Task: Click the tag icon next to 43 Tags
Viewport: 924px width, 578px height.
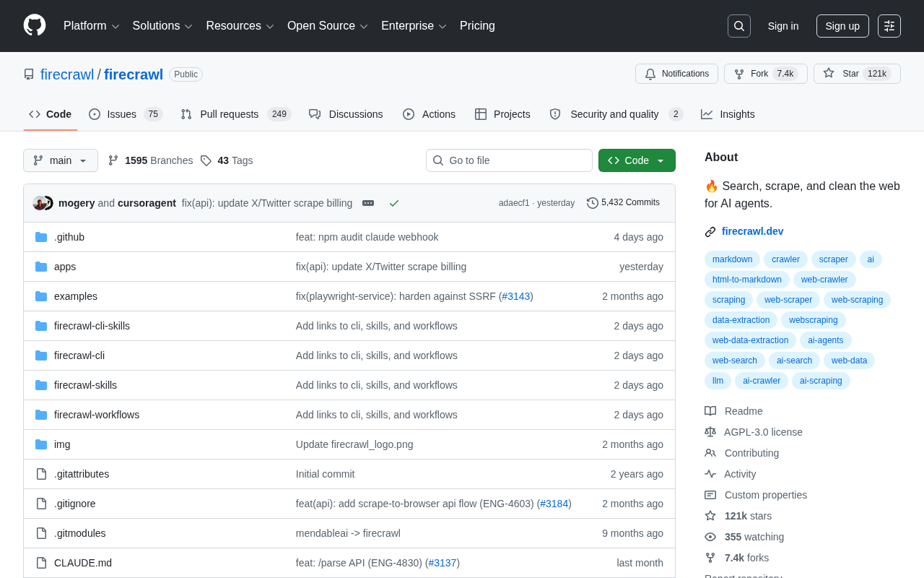Action: click(206, 160)
